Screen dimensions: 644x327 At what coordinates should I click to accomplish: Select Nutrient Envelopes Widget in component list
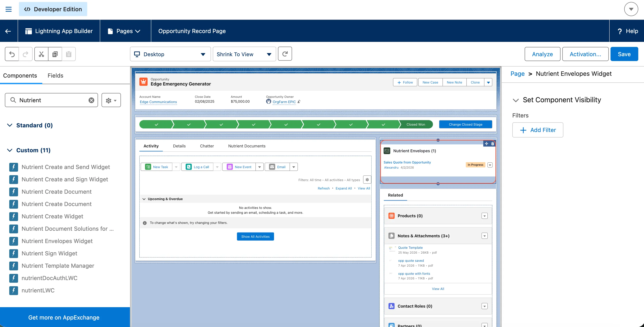coord(57,241)
